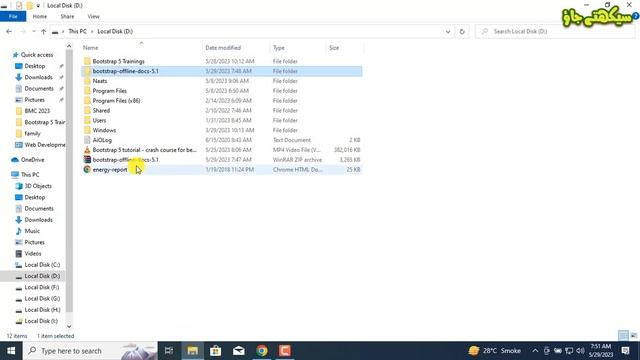Open the View ribbon tab

coord(93,16)
